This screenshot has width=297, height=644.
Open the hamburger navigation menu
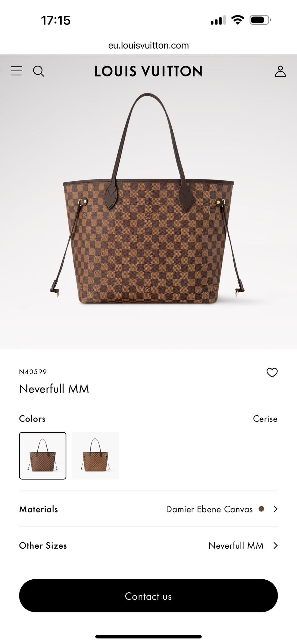16,71
